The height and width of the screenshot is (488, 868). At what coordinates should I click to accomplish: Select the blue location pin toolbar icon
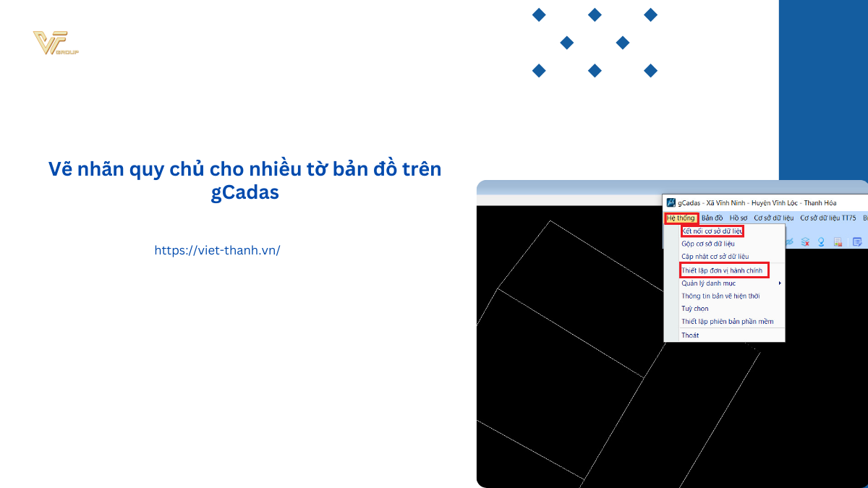(821, 241)
